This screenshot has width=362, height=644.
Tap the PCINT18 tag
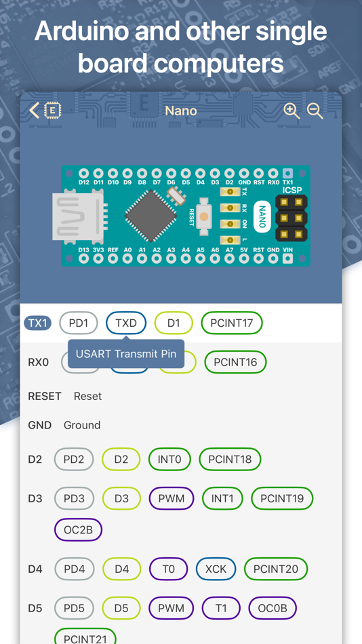click(x=230, y=459)
